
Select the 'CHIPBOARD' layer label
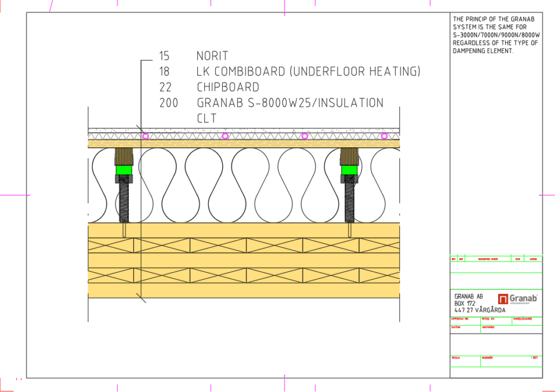pyautogui.click(x=228, y=87)
